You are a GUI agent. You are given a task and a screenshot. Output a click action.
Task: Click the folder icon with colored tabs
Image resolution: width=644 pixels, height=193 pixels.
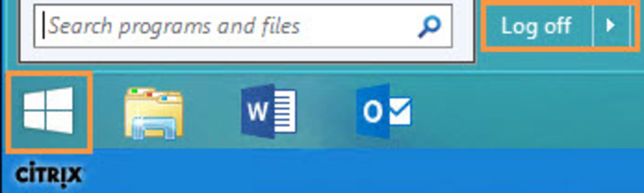point(154,113)
